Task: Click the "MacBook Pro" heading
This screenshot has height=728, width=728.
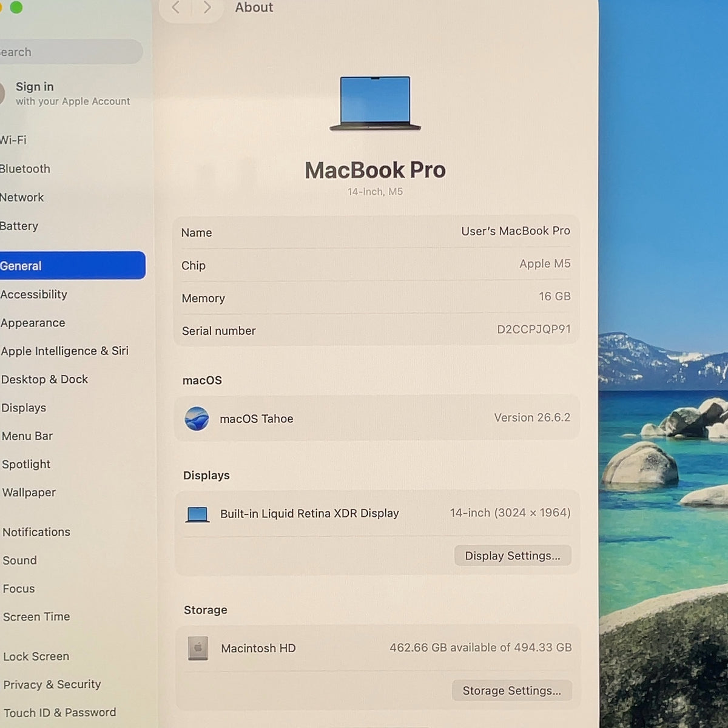Action: pos(375,170)
